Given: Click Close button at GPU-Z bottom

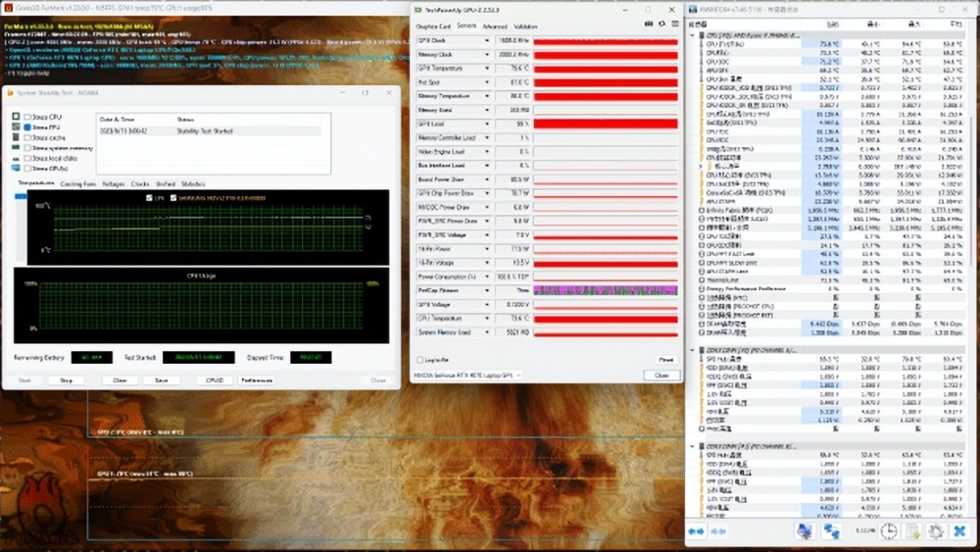Looking at the screenshot, I should (x=661, y=376).
